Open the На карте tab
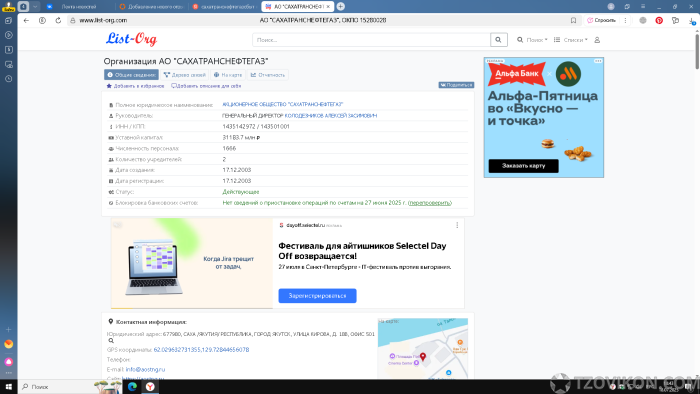This screenshot has height=394, width=700. coord(228,75)
